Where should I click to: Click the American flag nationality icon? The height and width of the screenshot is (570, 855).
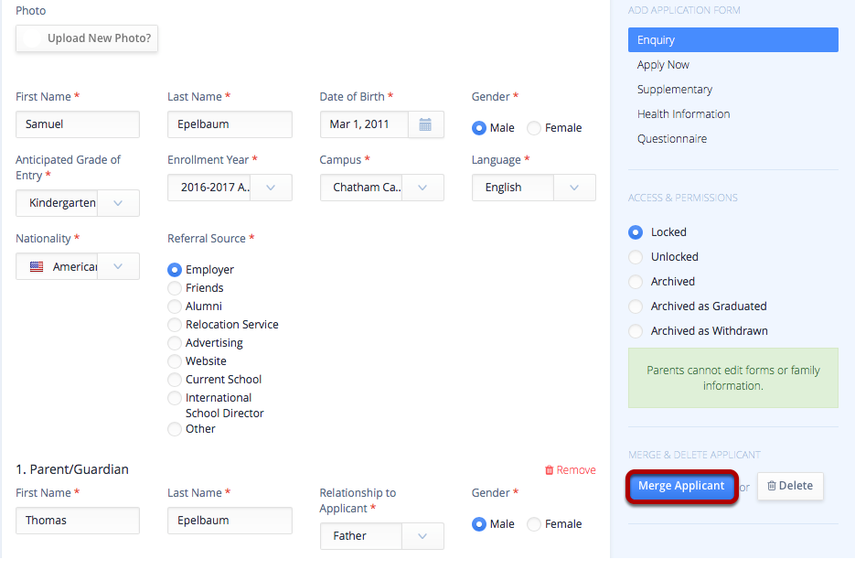click(37, 267)
